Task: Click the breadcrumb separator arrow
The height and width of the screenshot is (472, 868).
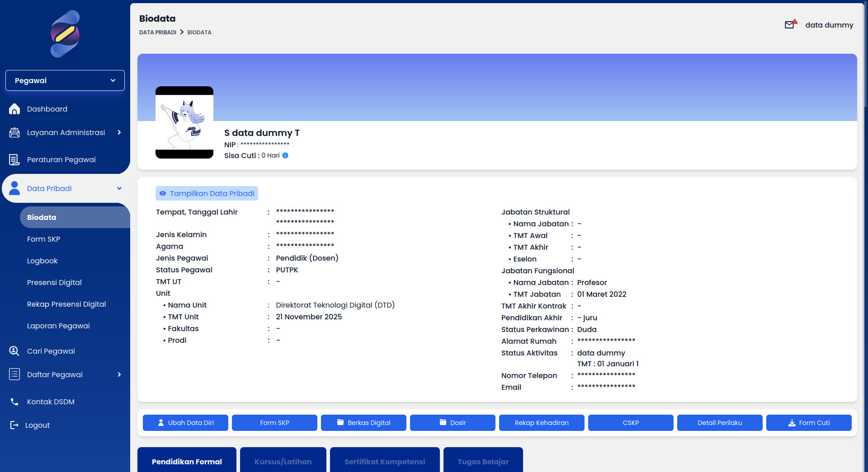Action: [x=182, y=32]
